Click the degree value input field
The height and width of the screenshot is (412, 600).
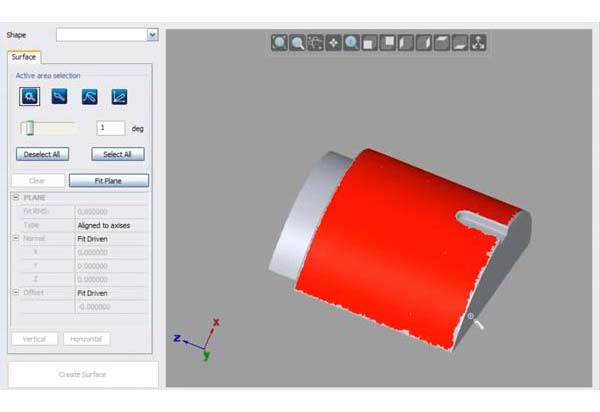(x=110, y=128)
